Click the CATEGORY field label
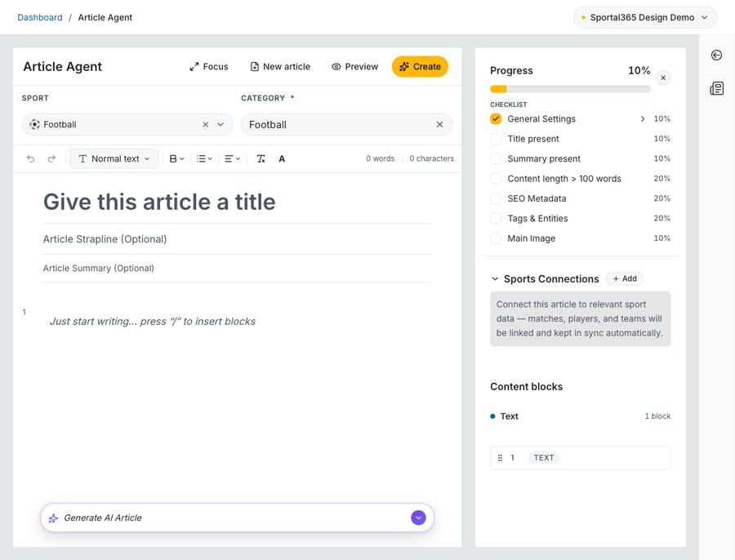The height and width of the screenshot is (560, 735). pyautogui.click(x=263, y=98)
